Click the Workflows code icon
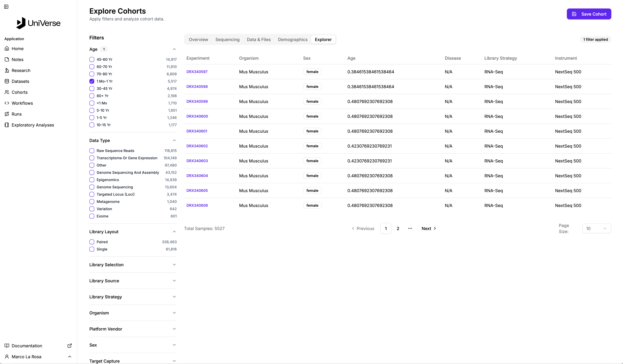The height and width of the screenshot is (364, 623). click(7, 103)
